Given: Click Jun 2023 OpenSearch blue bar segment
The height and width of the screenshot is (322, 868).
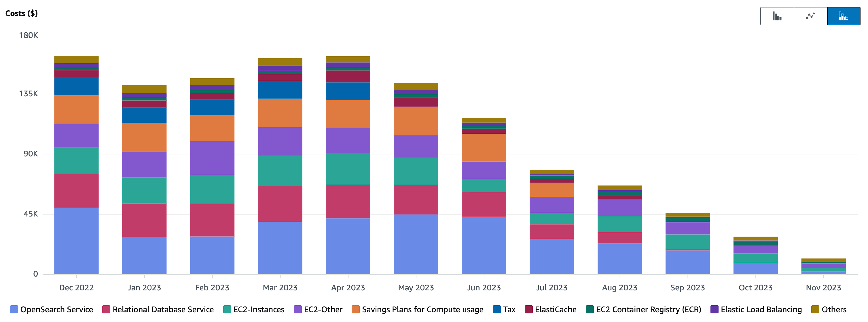Looking at the screenshot, I should point(484,245).
